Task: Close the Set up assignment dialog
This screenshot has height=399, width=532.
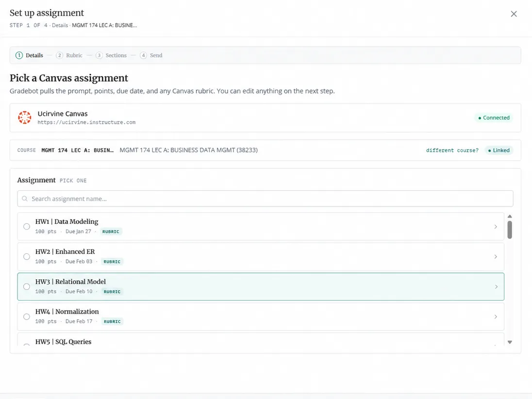Action: (x=514, y=14)
